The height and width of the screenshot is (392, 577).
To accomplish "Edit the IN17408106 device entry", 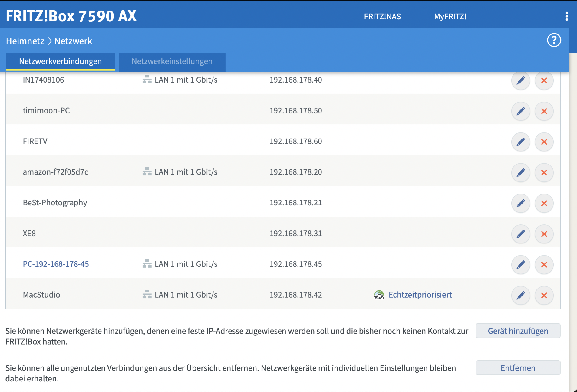I will tap(521, 80).
